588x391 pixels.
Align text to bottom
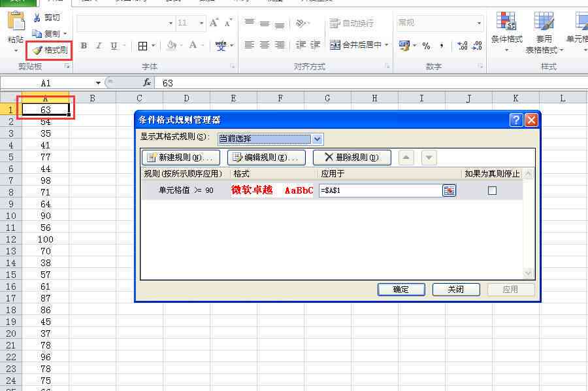280,24
